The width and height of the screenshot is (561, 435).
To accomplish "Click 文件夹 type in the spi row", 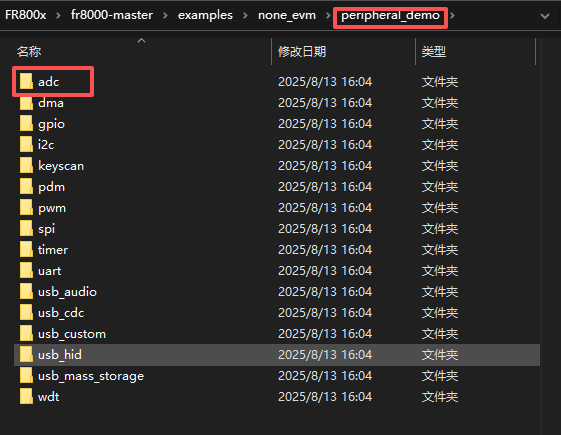I will click(x=440, y=229).
